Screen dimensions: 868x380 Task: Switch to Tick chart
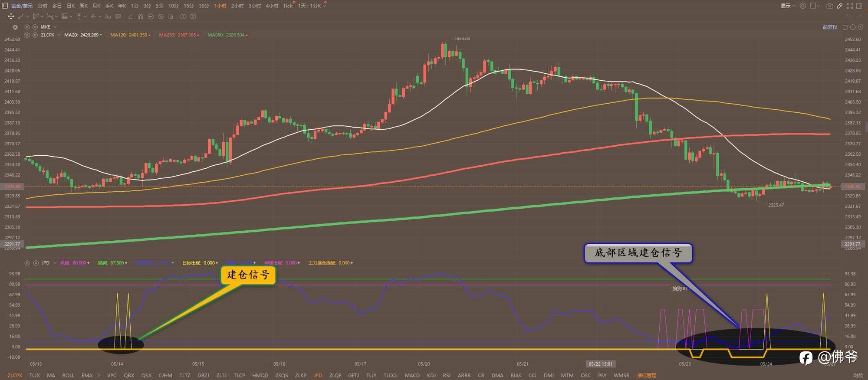coord(288,6)
